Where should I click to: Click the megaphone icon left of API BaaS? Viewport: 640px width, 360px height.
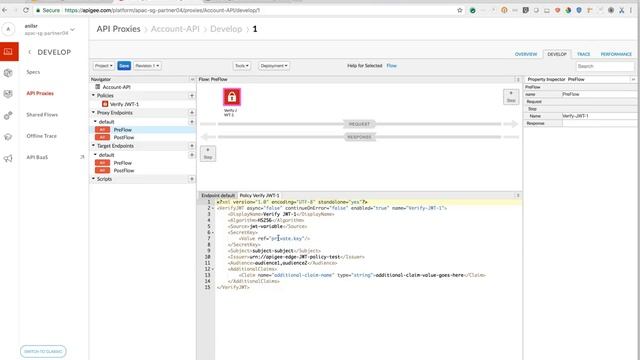(8, 158)
